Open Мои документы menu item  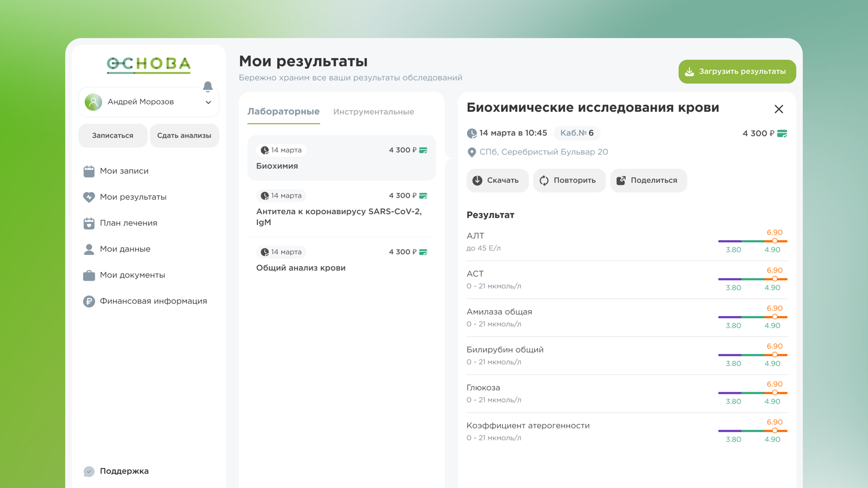[124, 275]
